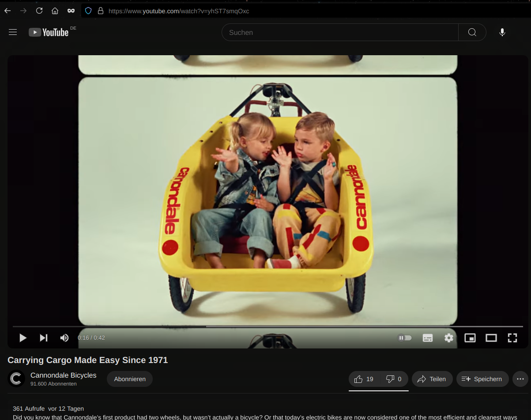
Task: Toggle the autoplay switch
Action: [405, 338]
